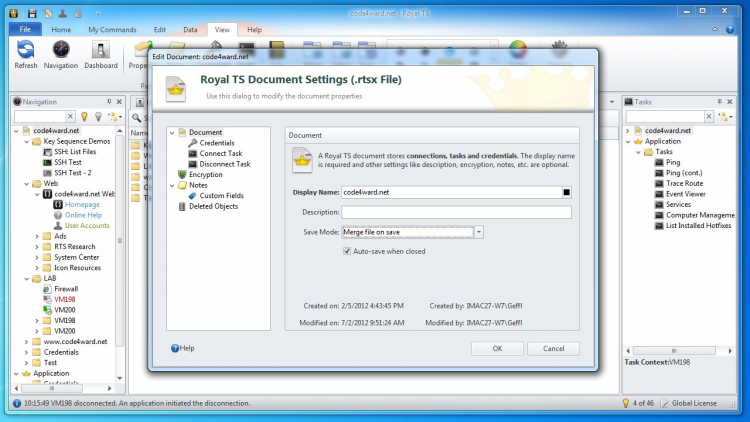
Task: Select Credentials key icon in dialog tree
Action: click(192, 143)
